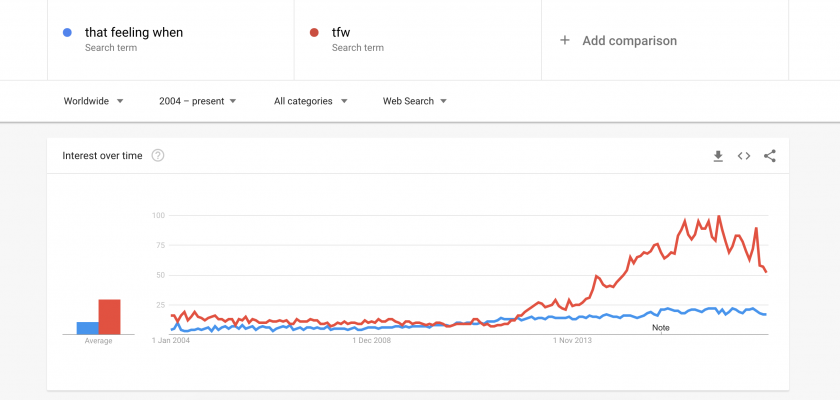Viewport: 840px width, 400px height.
Task: Download the Interest over time data
Action: [x=718, y=156]
